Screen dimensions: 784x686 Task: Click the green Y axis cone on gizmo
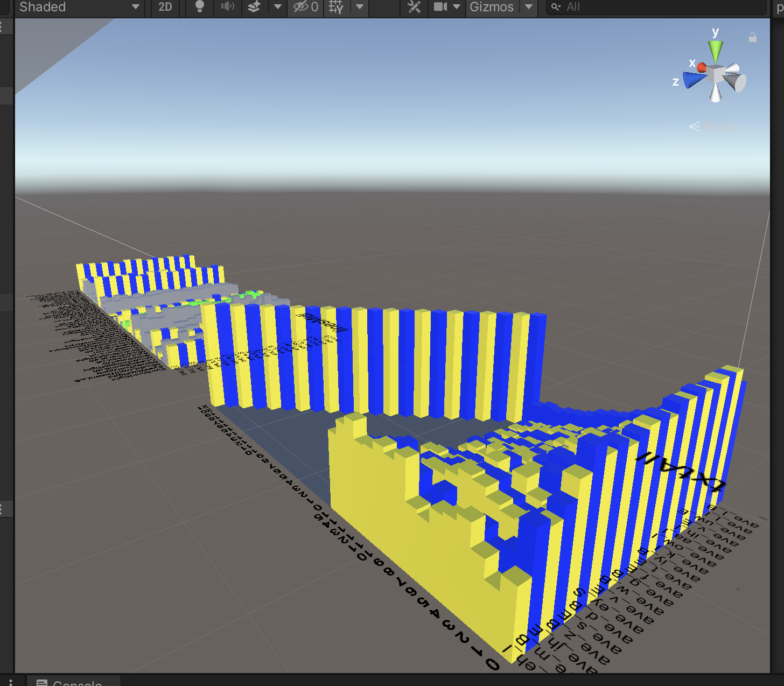click(715, 51)
